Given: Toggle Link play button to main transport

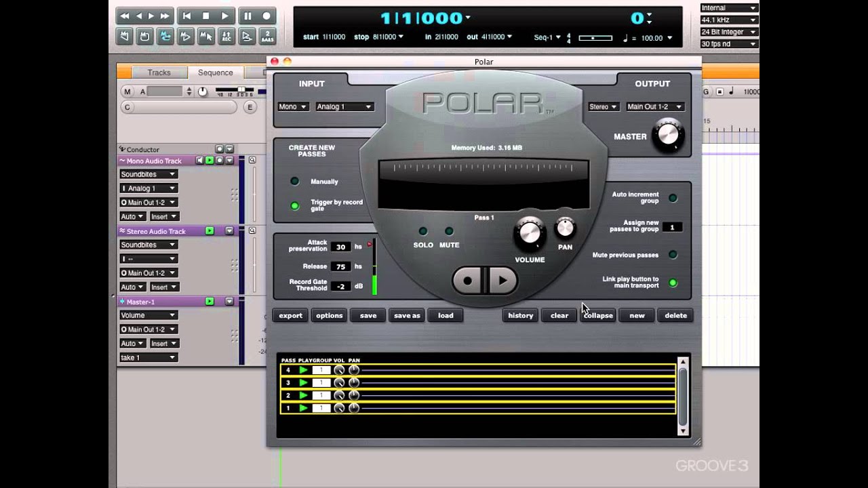Looking at the screenshot, I should [673, 283].
